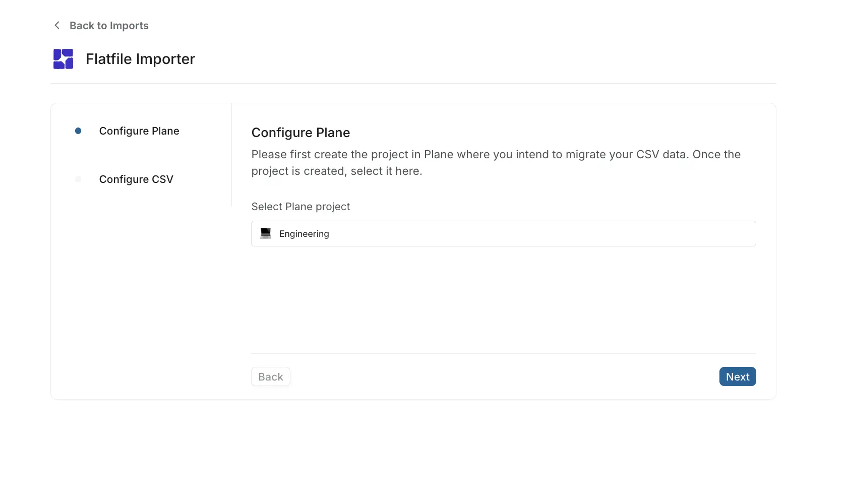Open Back to Imports link

click(x=109, y=25)
